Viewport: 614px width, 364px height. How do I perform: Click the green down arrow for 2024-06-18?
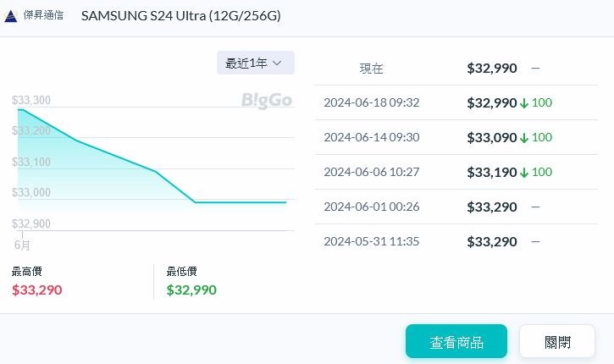(x=524, y=103)
